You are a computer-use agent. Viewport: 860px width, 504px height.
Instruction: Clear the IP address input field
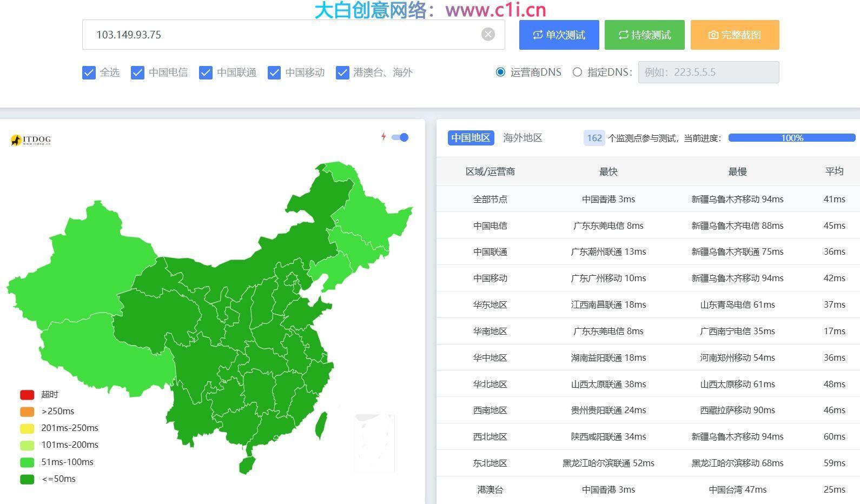tap(488, 35)
